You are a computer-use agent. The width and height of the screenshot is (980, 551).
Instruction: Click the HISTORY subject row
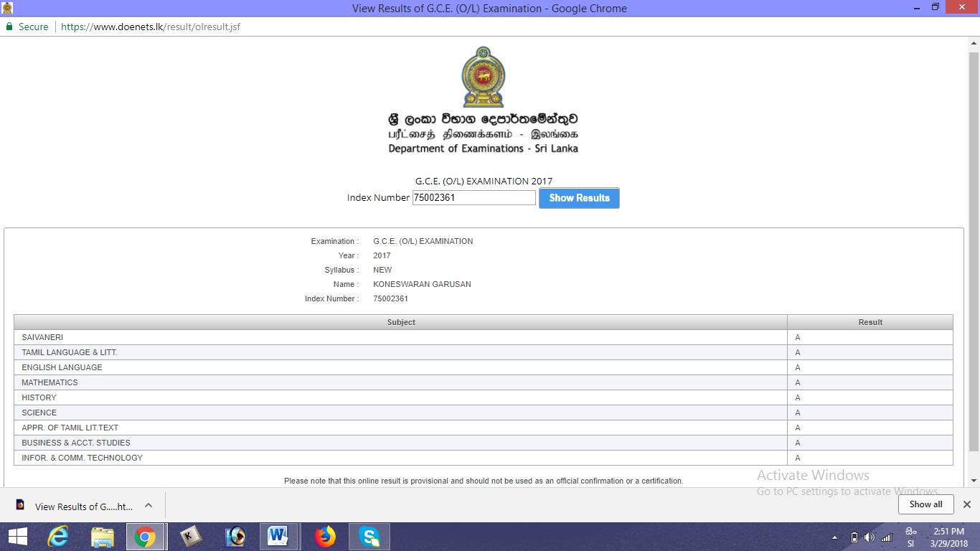pyautogui.click(x=484, y=397)
